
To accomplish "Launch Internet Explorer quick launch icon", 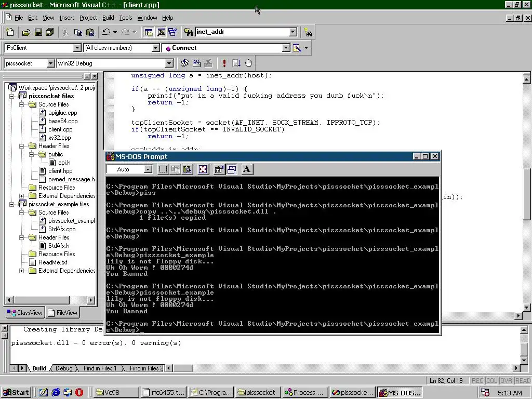I will [56, 393].
